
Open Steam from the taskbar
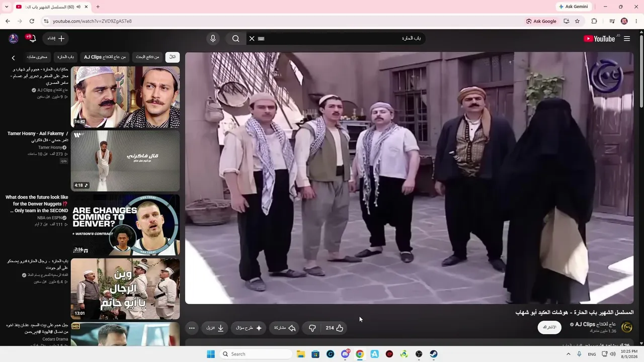click(434, 354)
